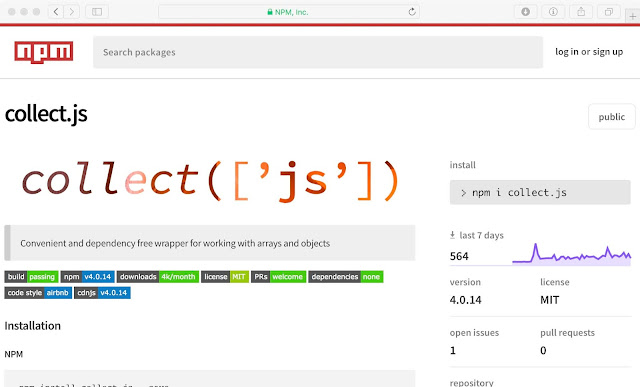The width and height of the screenshot is (640, 387).
Task: Open the npm v4.0.14 badge
Action: tap(88, 277)
